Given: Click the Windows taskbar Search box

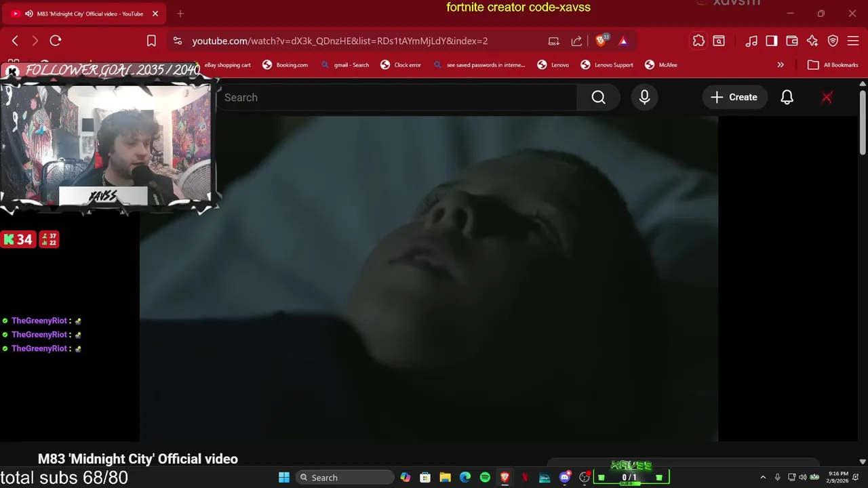Looking at the screenshot, I should coord(344,477).
